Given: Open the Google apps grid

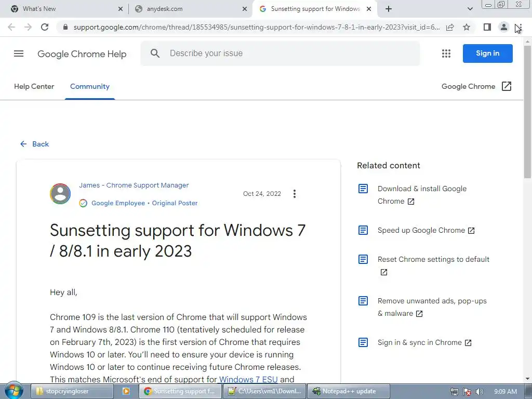Looking at the screenshot, I should [x=446, y=54].
